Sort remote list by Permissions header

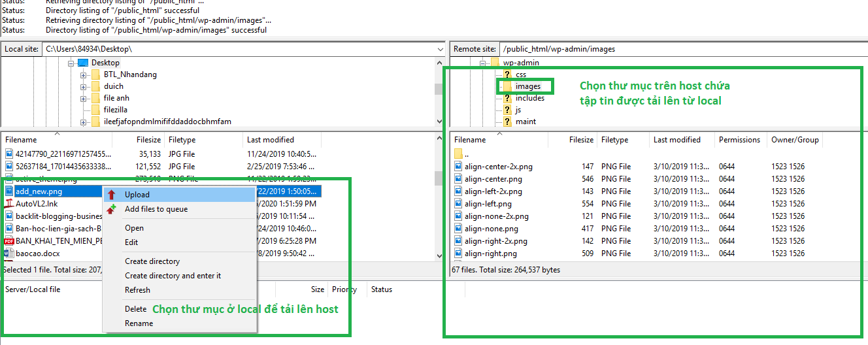740,140
